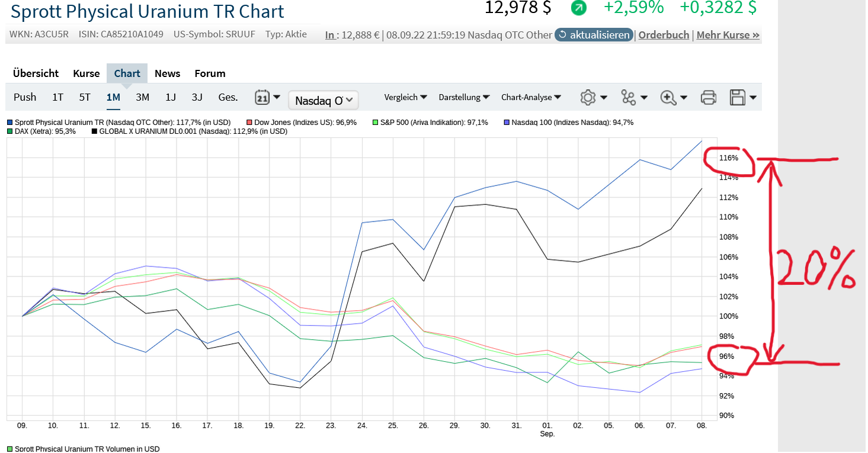Open the Übersicht tab
Image resolution: width=868 pixels, height=453 pixels.
[x=36, y=73]
